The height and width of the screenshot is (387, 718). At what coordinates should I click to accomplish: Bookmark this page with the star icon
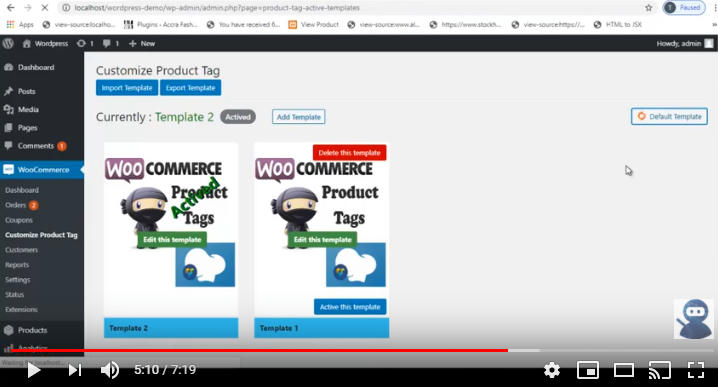[649, 8]
